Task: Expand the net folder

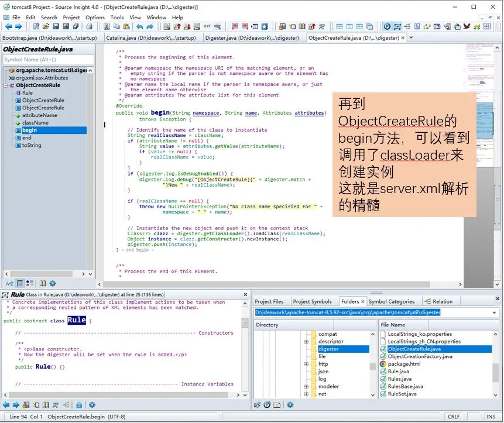Action: (x=306, y=394)
